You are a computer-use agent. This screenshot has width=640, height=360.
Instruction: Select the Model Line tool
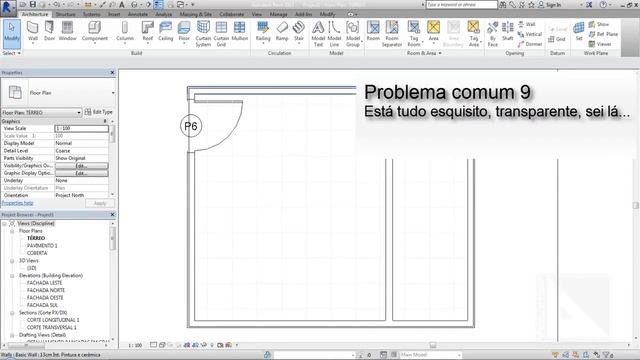pyautogui.click(x=334, y=34)
